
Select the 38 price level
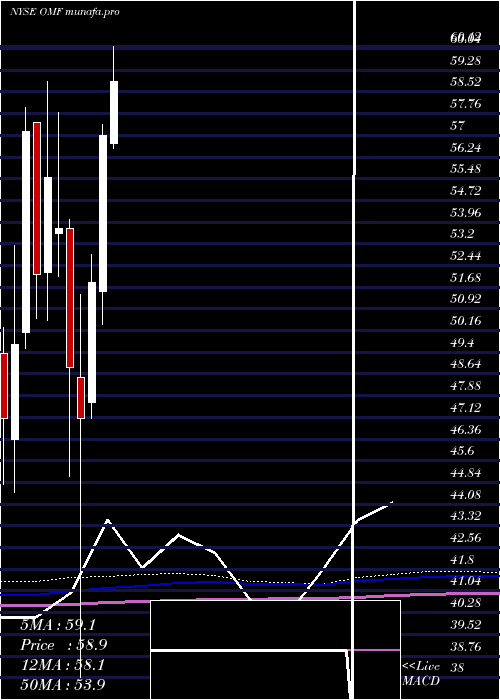pos(456,668)
